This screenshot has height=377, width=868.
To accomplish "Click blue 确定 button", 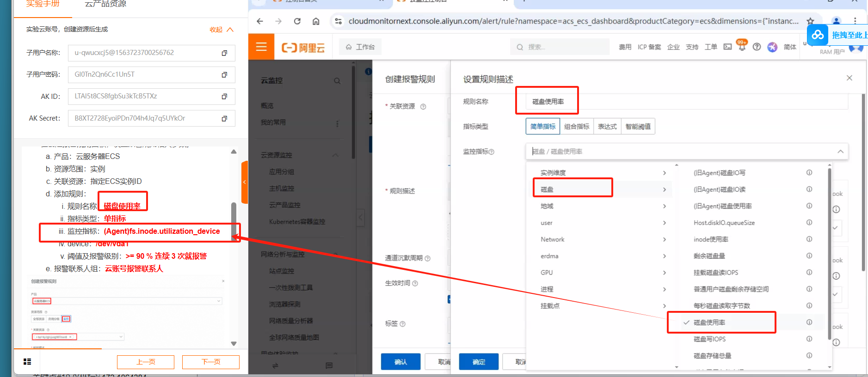I will click(x=479, y=362).
